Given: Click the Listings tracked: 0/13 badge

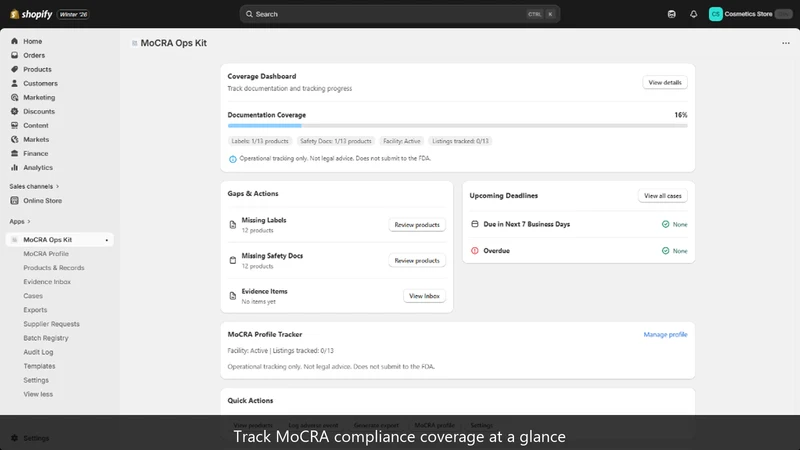Looking at the screenshot, I should pyautogui.click(x=460, y=141).
